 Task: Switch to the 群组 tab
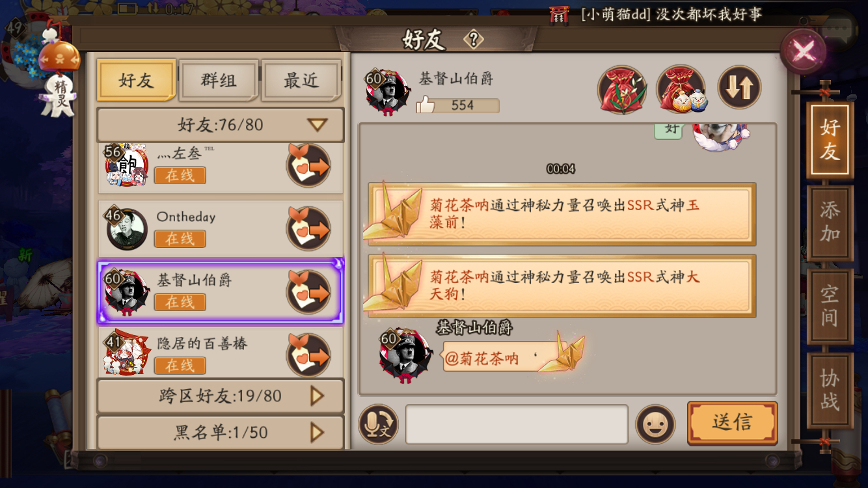(219, 81)
